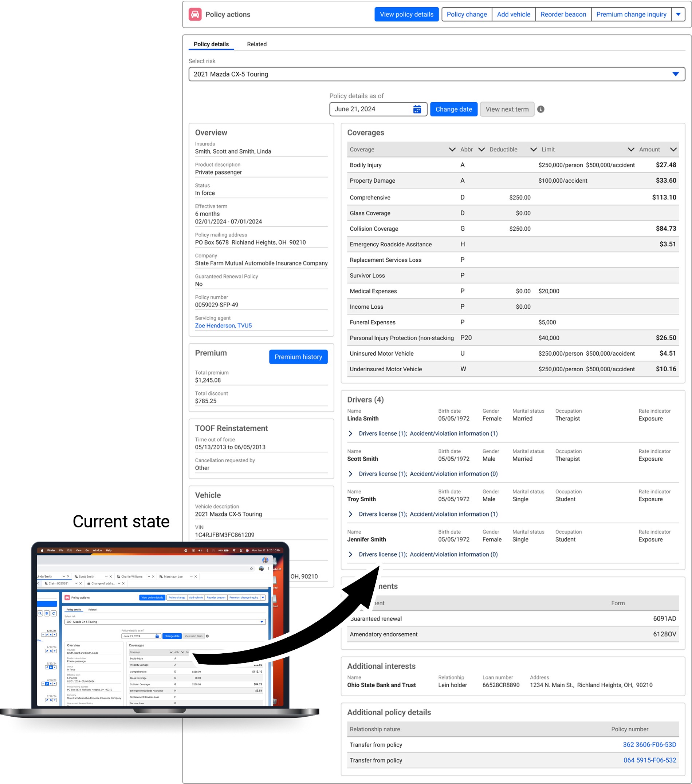Click the Abbr column sort chevron
The height and width of the screenshot is (784, 692).
tap(481, 150)
